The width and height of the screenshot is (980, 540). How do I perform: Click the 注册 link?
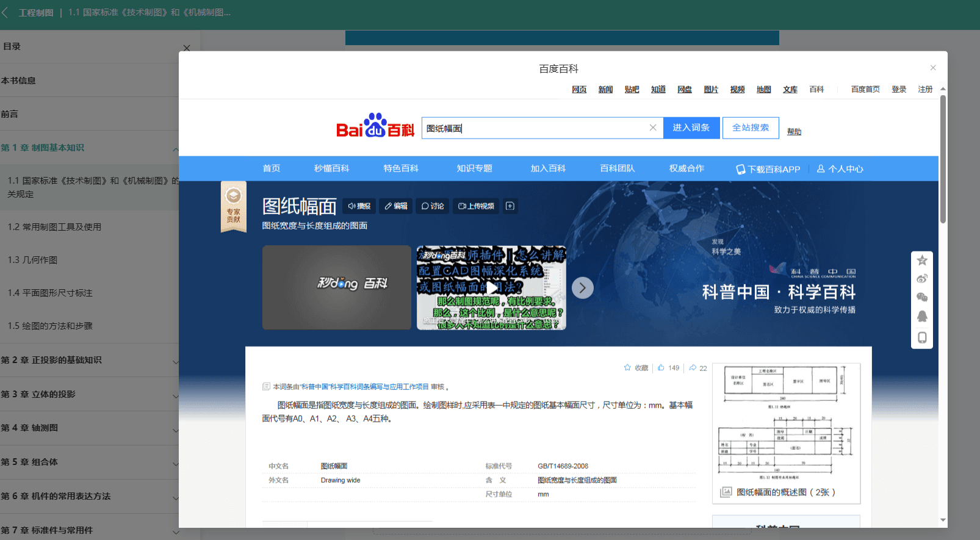tap(925, 90)
